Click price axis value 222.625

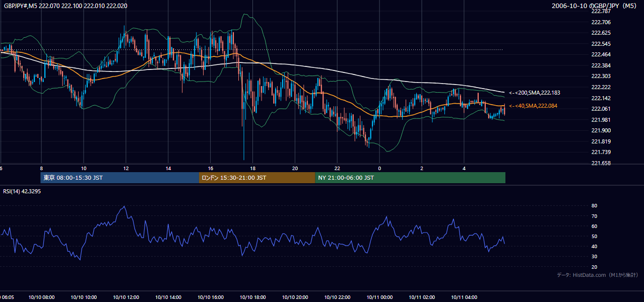(x=601, y=33)
